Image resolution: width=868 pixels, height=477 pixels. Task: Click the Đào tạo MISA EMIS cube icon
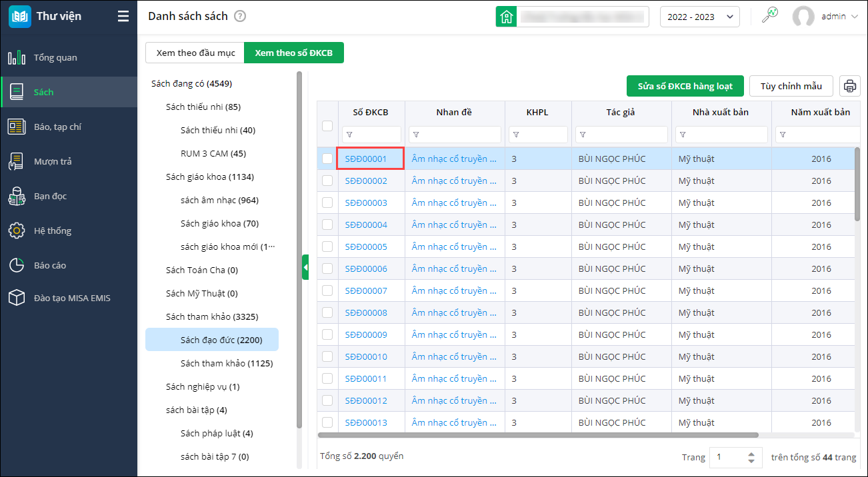point(17,298)
